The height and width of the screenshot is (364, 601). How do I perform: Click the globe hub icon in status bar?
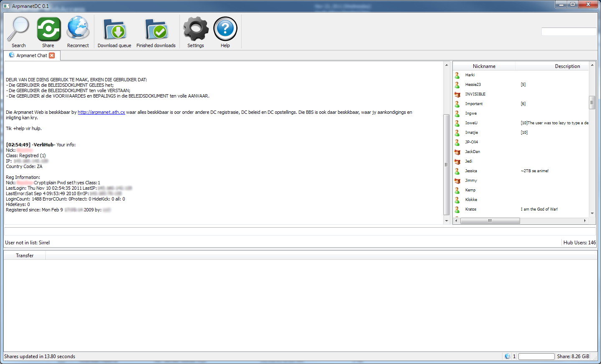[508, 356]
